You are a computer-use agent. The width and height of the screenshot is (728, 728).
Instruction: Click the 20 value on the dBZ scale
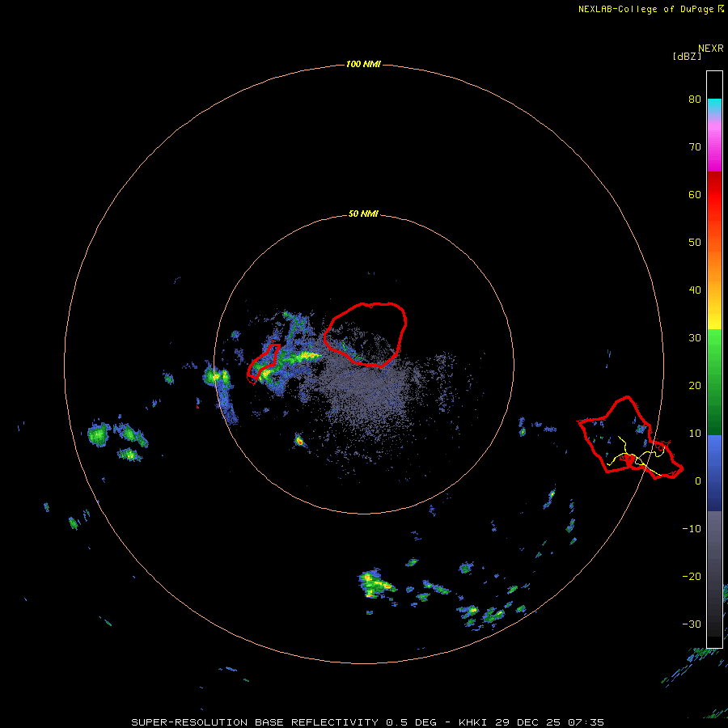tap(695, 385)
